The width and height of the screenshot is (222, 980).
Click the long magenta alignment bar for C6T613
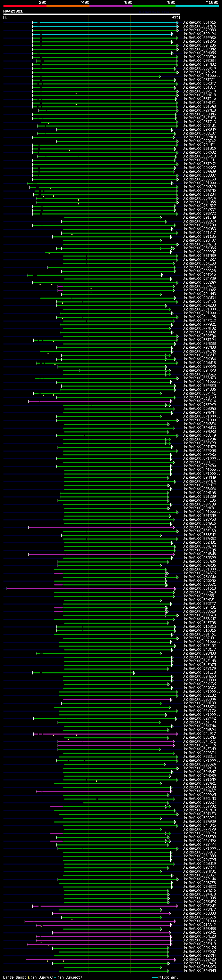[92, 589]
